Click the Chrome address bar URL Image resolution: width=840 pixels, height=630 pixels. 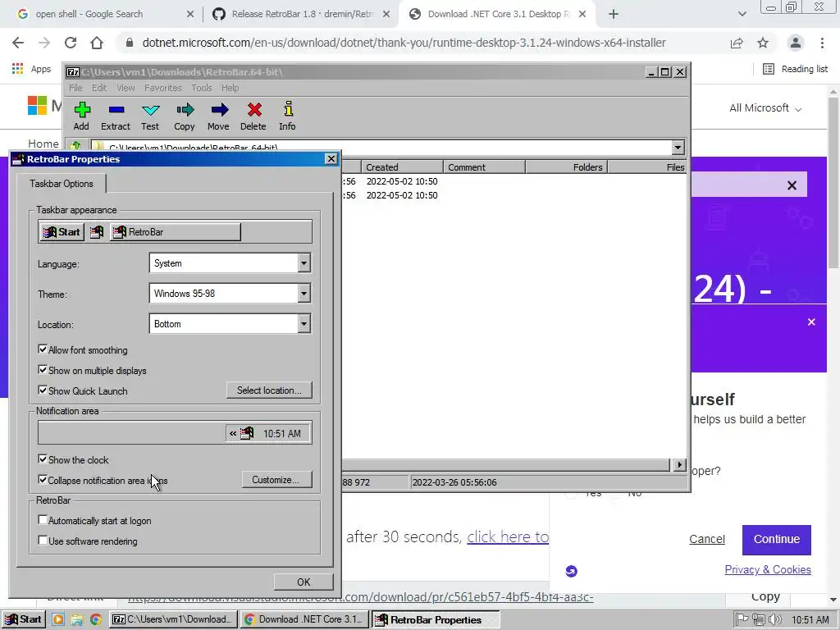(x=404, y=43)
